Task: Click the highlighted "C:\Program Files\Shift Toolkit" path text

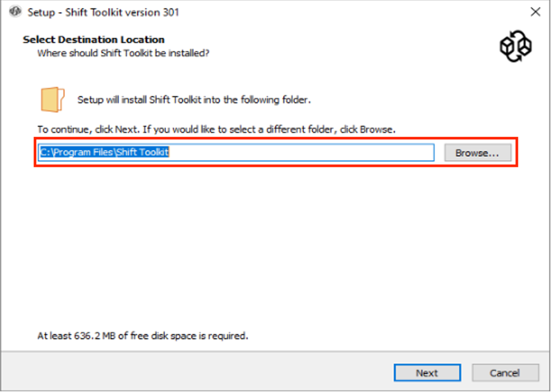Action: [x=104, y=153]
